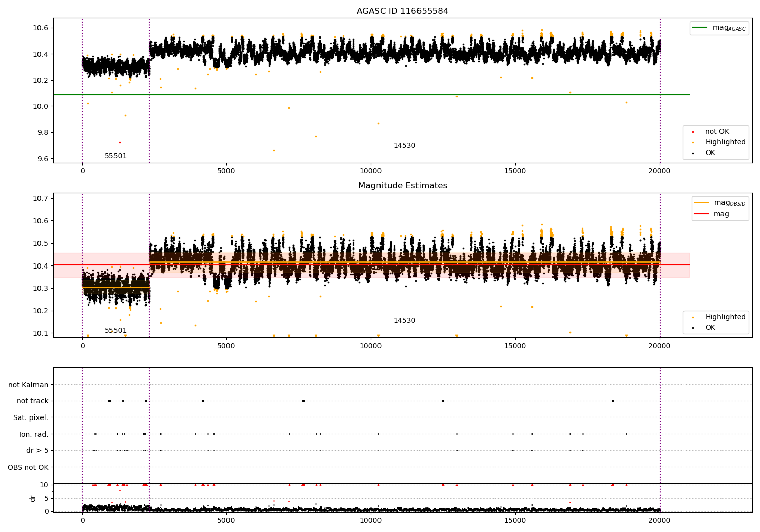Click the '14530' label in Magnitude Estimates plot
Screen dimensions: 760x532
point(404,321)
